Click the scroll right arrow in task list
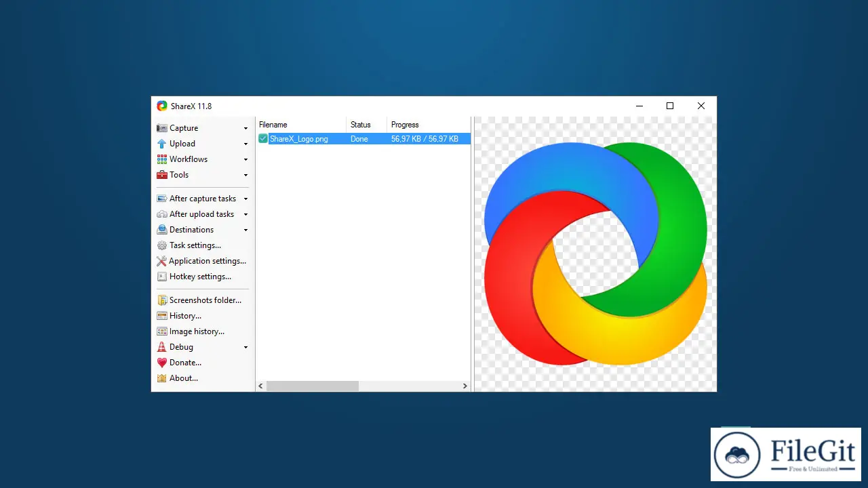Viewport: 868px width, 488px height. coord(465,386)
